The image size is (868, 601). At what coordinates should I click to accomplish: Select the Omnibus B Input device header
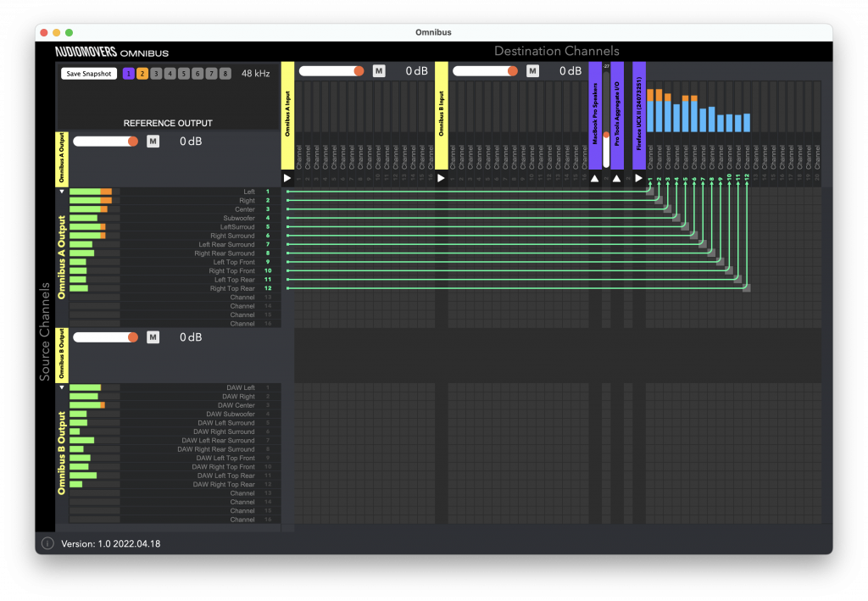(441, 115)
